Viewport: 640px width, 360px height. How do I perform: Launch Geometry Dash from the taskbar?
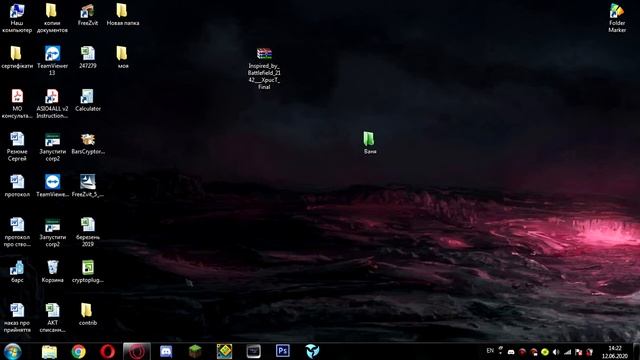224,351
